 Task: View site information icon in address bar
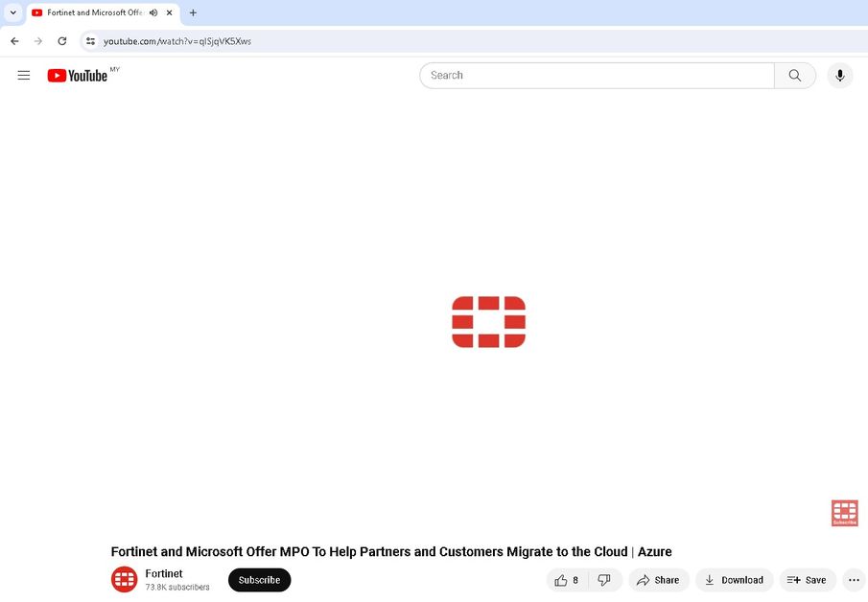[x=91, y=41]
